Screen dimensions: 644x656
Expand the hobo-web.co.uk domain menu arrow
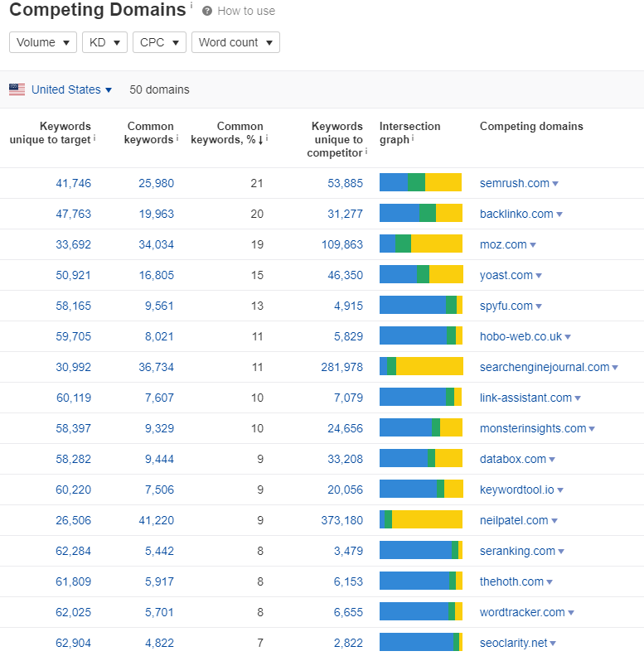[x=568, y=337]
